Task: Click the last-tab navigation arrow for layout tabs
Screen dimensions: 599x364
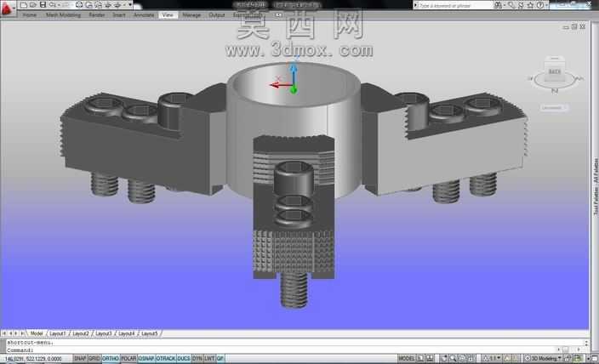Action: (x=22, y=333)
